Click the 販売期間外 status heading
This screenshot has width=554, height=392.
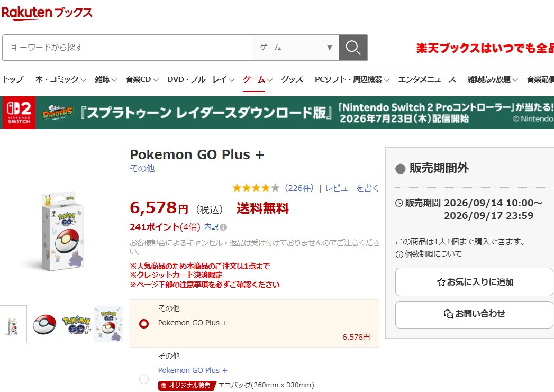(x=439, y=168)
